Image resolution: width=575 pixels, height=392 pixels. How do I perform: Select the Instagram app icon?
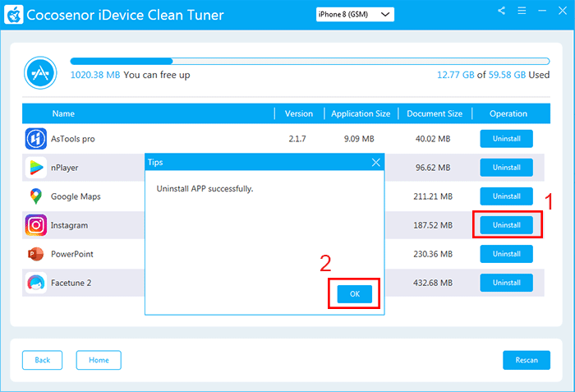tap(36, 225)
